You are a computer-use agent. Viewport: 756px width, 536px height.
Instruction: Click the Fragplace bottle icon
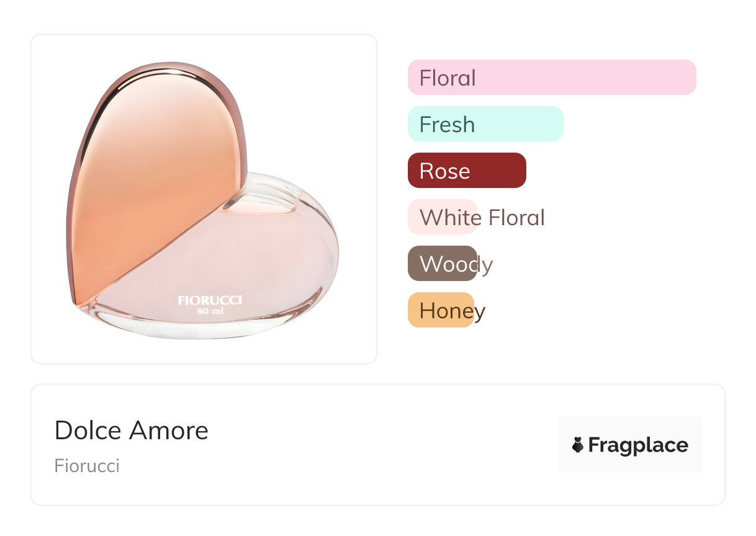click(x=578, y=445)
